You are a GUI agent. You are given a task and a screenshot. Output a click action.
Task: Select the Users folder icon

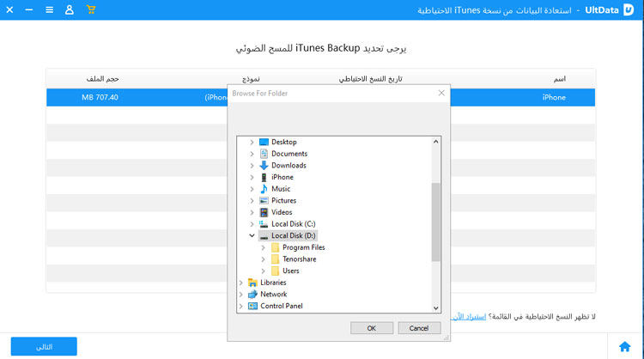point(275,271)
